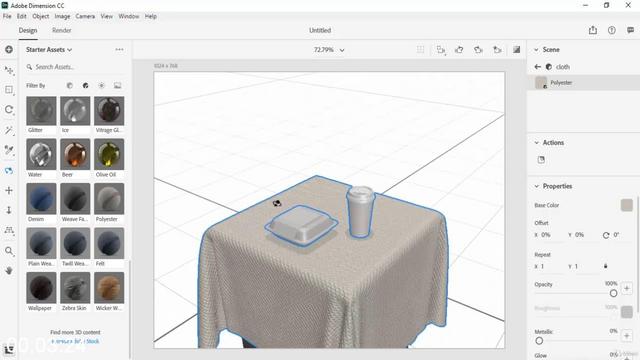The image size is (640, 360).
Task: Switch to the Render tab
Action: click(x=62, y=30)
